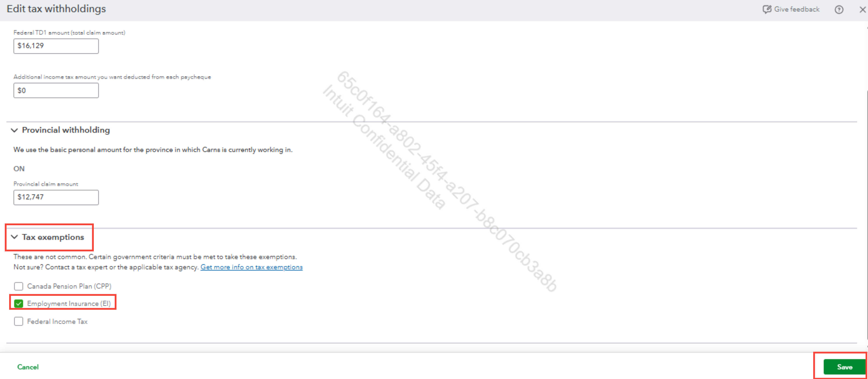Click the Cancel button
The image size is (868, 379).
click(x=28, y=367)
